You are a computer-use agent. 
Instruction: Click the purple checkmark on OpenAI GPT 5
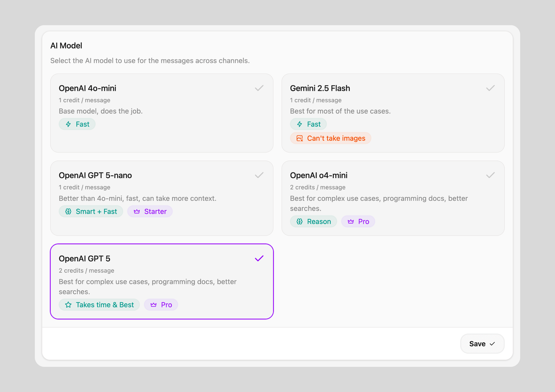tap(259, 259)
